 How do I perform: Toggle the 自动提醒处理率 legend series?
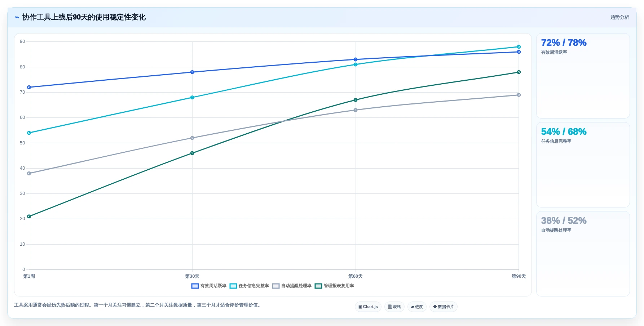292,286
